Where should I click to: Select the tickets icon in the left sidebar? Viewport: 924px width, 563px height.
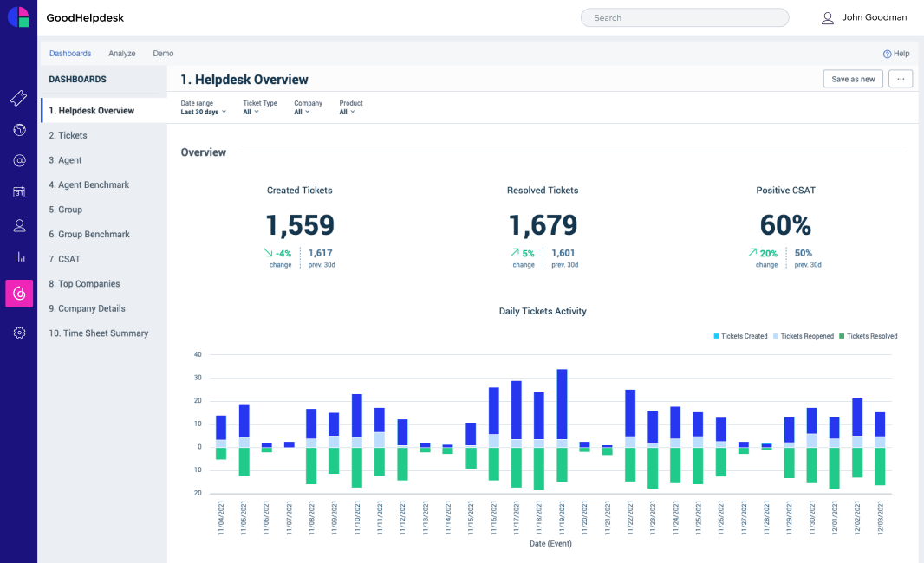pos(19,98)
